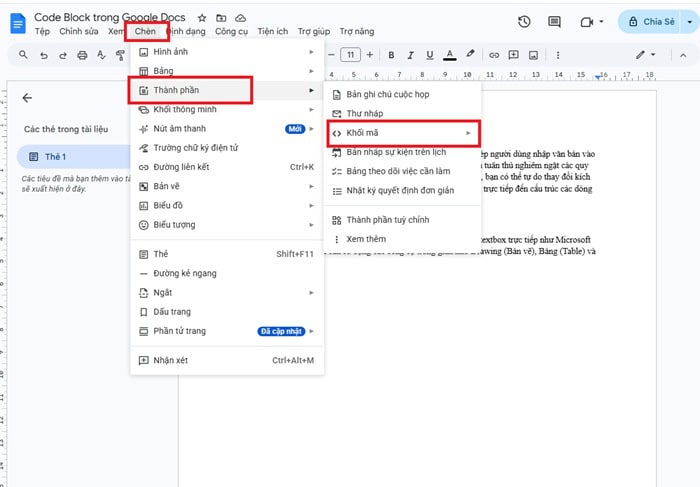Choose Bảng theo dõi việc cần làm
This screenshot has height=487, width=700.
pyautogui.click(x=403, y=171)
